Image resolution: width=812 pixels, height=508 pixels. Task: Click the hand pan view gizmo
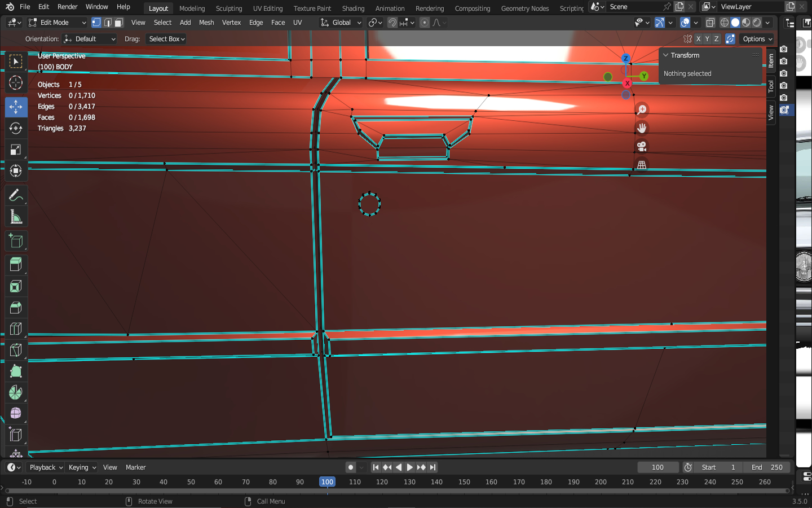[x=642, y=128]
